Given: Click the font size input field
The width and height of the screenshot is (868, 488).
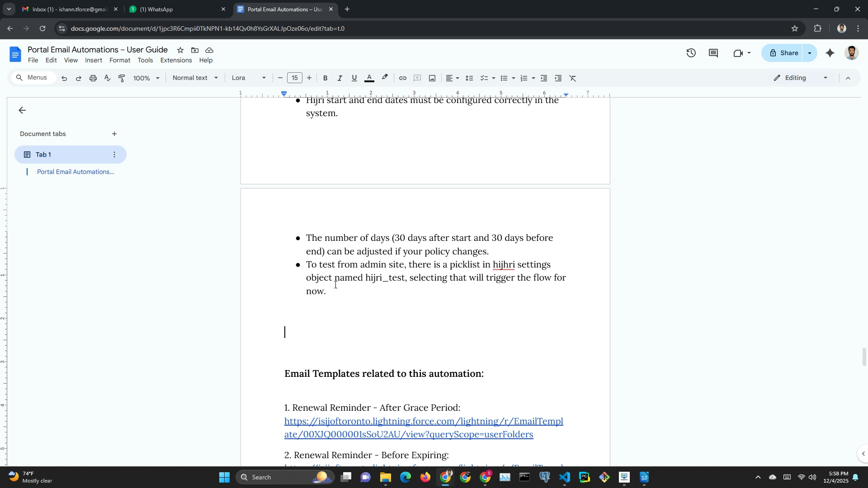Looking at the screenshot, I should [x=294, y=78].
